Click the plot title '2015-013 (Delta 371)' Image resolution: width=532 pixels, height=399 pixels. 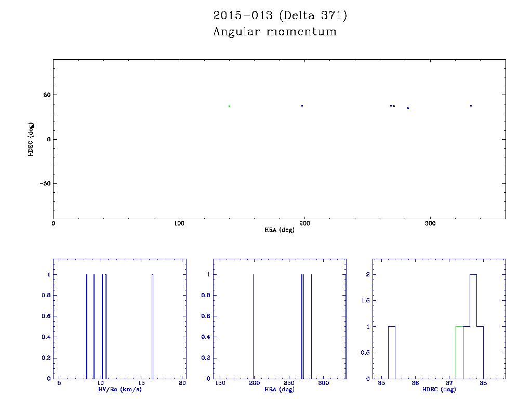click(x=280, y=16)
